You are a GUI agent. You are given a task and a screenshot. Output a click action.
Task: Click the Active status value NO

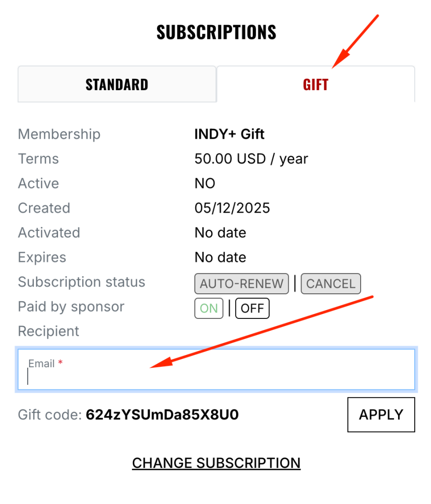[205, 184]
